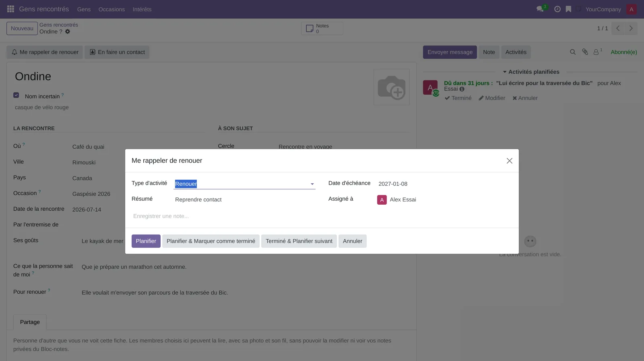644x361 pixels.
Task: Click the paperclip attachments icon
Action: point(585,52)
